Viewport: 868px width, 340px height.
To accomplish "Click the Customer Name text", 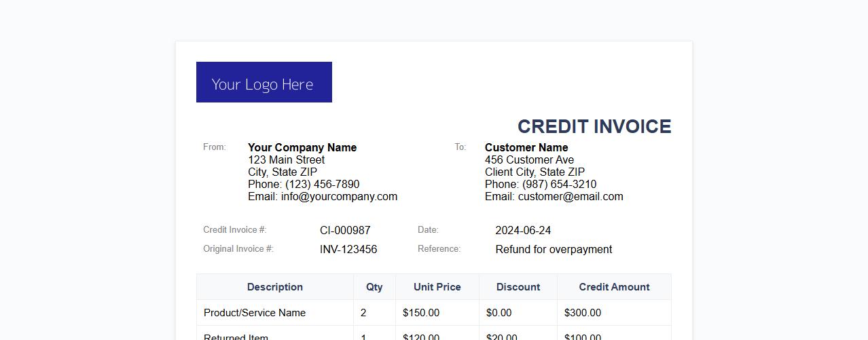I will point(526,147).
